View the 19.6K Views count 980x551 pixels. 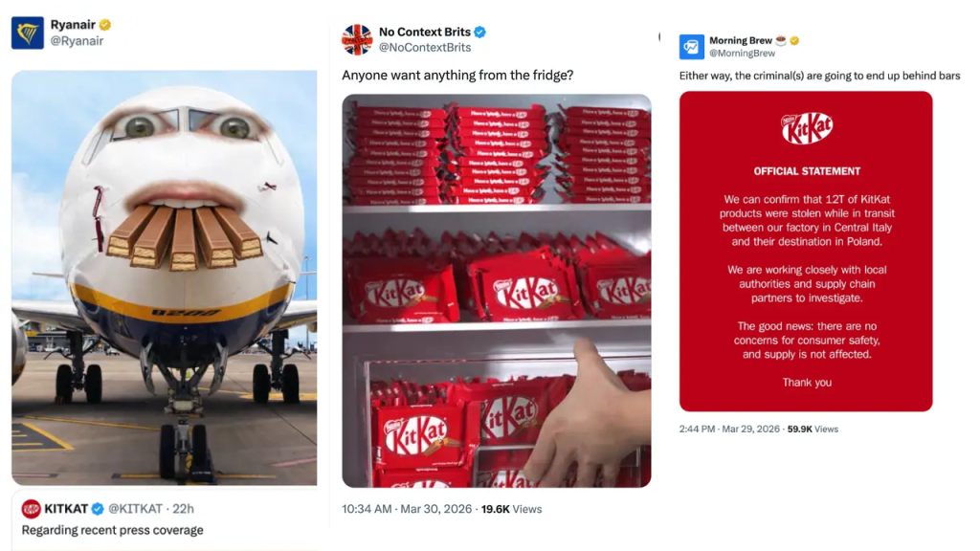(x=511, y=509)
